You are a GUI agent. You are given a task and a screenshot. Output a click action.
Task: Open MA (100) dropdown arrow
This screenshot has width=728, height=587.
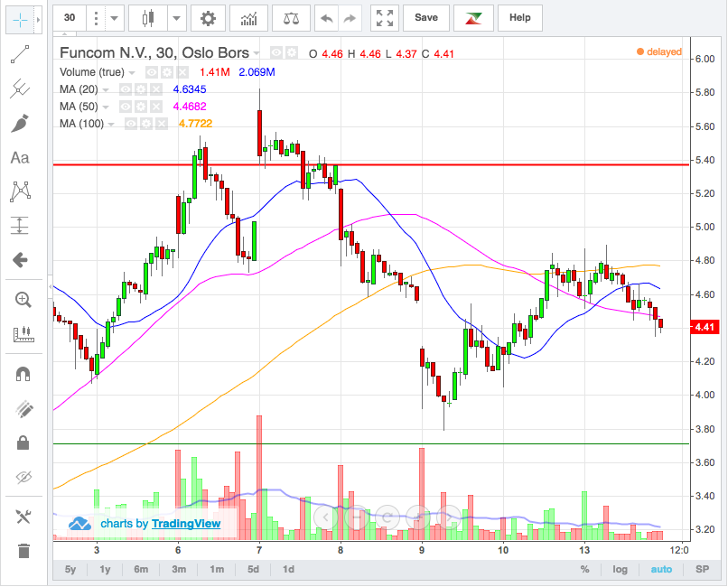point(111,125)
